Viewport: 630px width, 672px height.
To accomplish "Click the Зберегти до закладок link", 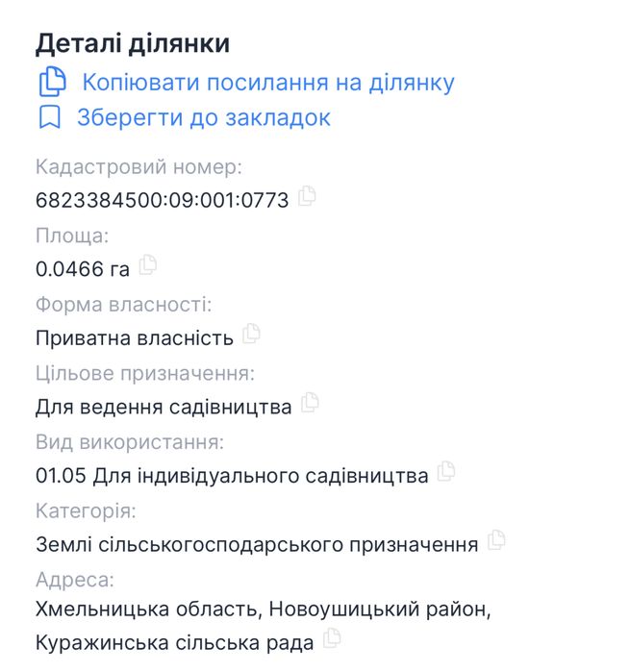I will 203,118.
